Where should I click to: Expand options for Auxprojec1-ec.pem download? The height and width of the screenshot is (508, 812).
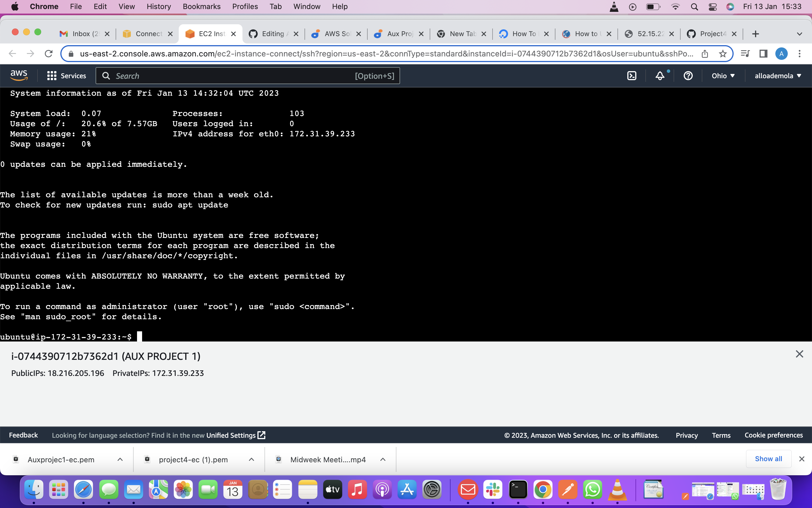coord(120,459)
